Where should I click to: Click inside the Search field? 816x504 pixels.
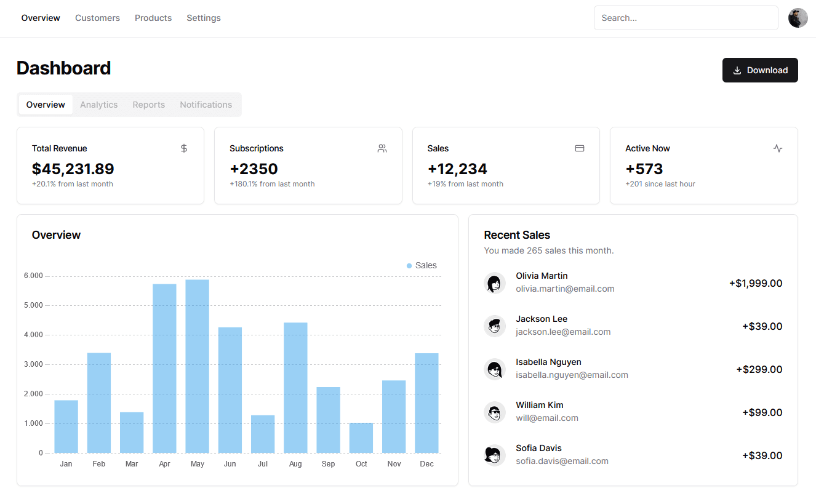pyautogui.click(x=686, y=18)
